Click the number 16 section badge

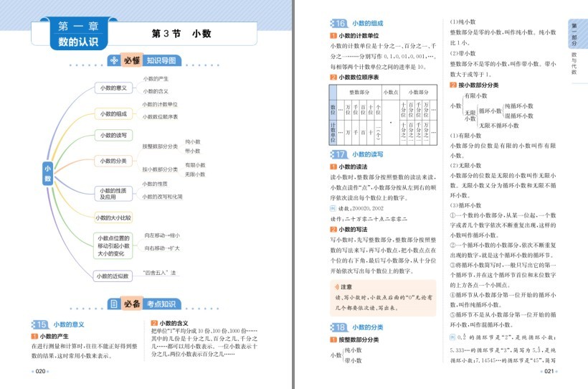(339, 23)
